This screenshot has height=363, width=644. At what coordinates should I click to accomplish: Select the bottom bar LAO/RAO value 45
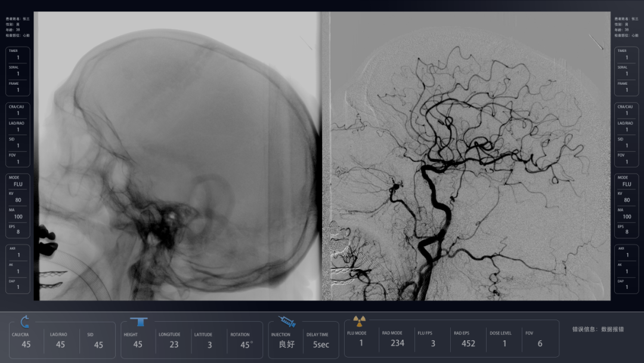tap(60, 344)
